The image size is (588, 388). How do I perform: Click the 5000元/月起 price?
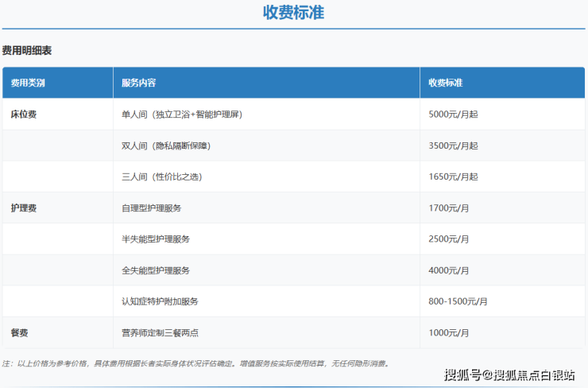tap(453, 114)
